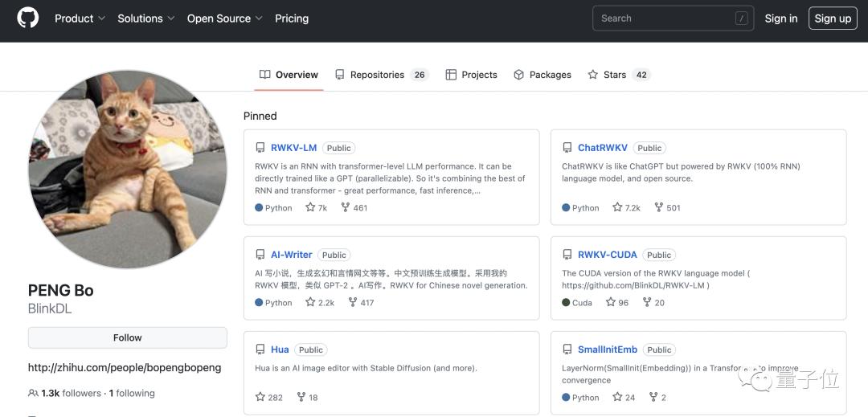Click the GitHub logo icon
This screenshot has width=868, height=417.
click(27, 18)
